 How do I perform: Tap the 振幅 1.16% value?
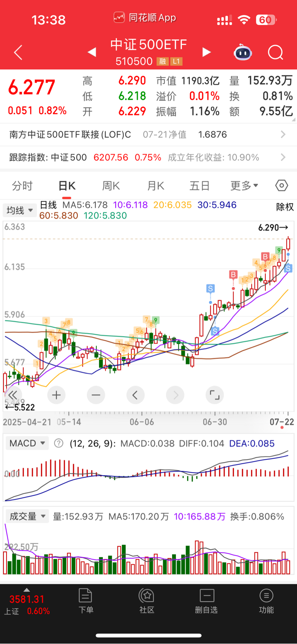[x=205, y=112]
